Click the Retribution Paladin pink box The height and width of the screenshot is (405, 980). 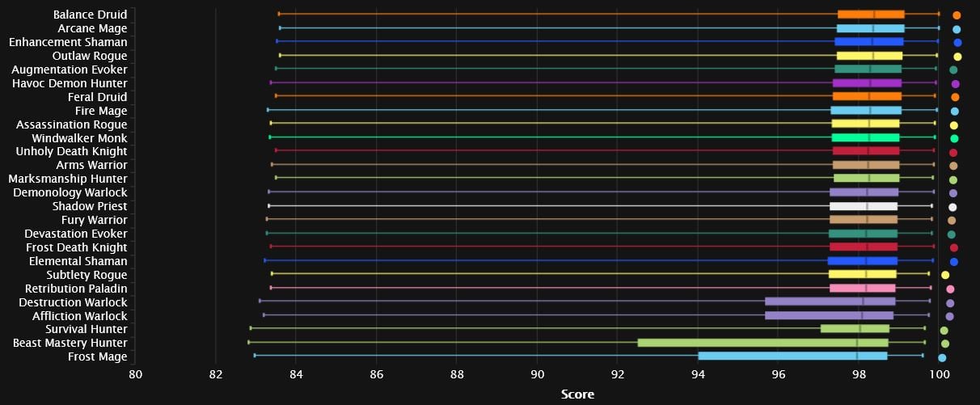point(863,289)
